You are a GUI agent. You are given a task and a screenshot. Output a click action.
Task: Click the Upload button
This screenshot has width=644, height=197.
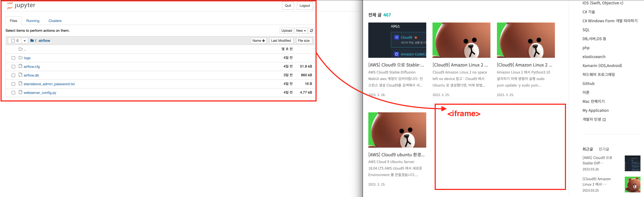point(287,31)
